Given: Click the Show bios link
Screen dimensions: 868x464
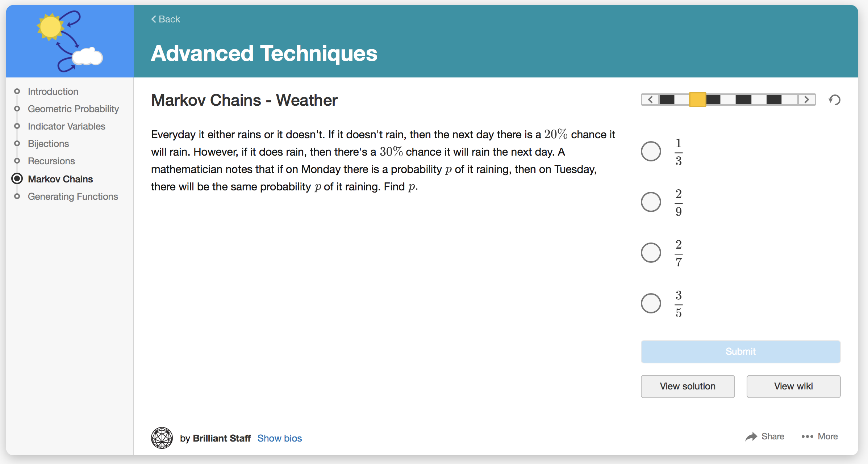Looking at the screenshot, I should [279, 438].
